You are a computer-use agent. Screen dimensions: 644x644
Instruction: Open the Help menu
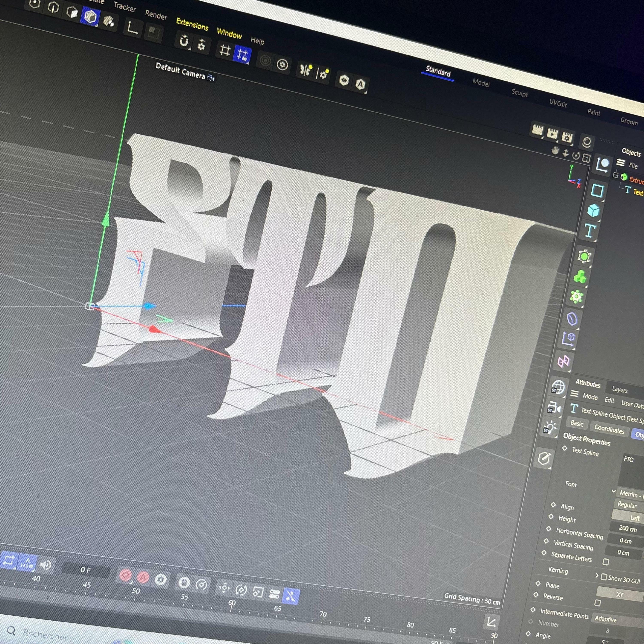click(257, 41)
